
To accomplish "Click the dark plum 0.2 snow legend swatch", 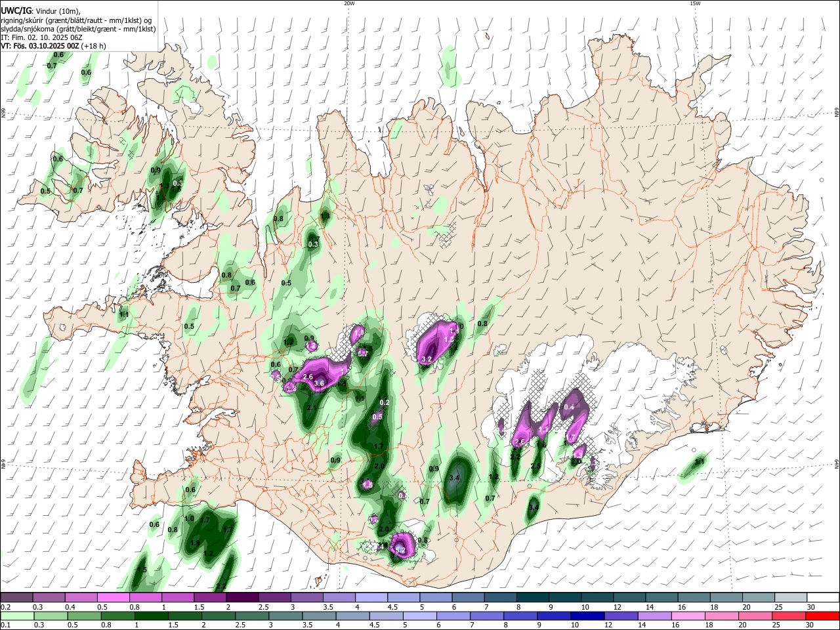I will pos(16,598).
